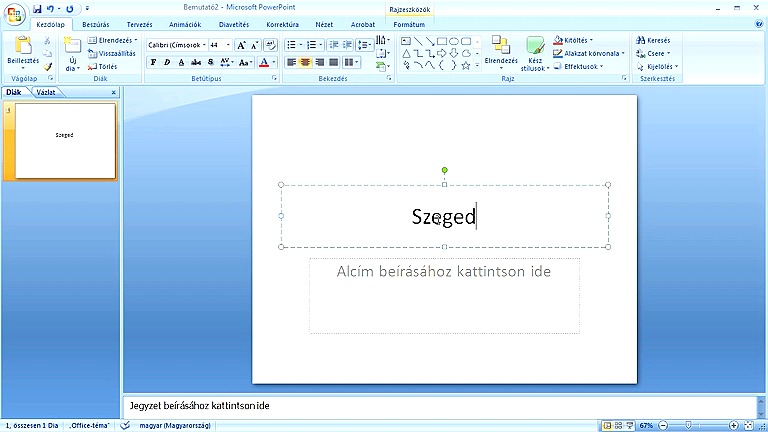Click the Visszaállítás reset button
Viewport: 768px width, 432px height.
[112, 53]
